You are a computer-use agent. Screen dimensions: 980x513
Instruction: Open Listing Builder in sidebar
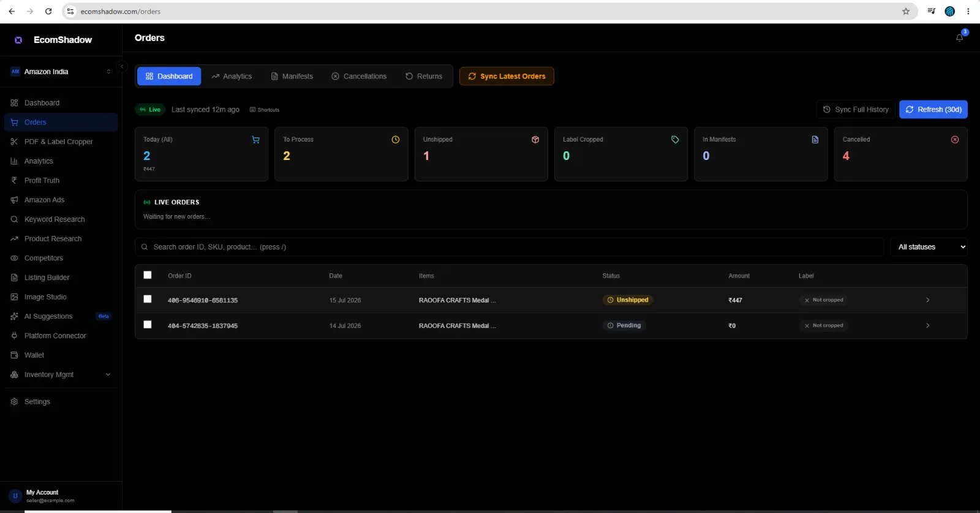[x=60, y=278]
